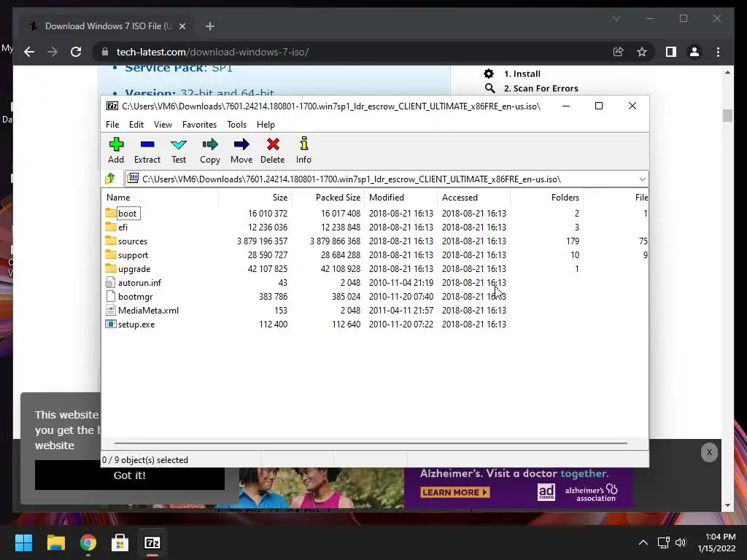
Task: Click the Copy toolbar icon
Action: 210,144
